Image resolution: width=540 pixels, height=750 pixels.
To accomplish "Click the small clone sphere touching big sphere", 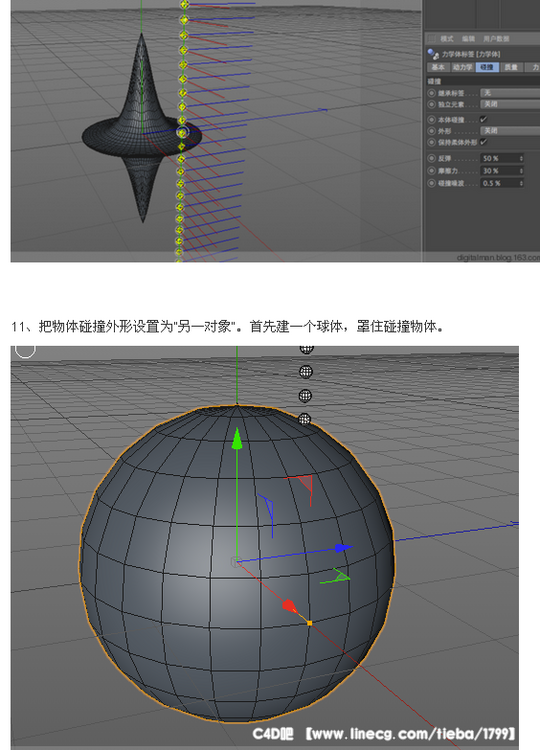I will 304,419.
